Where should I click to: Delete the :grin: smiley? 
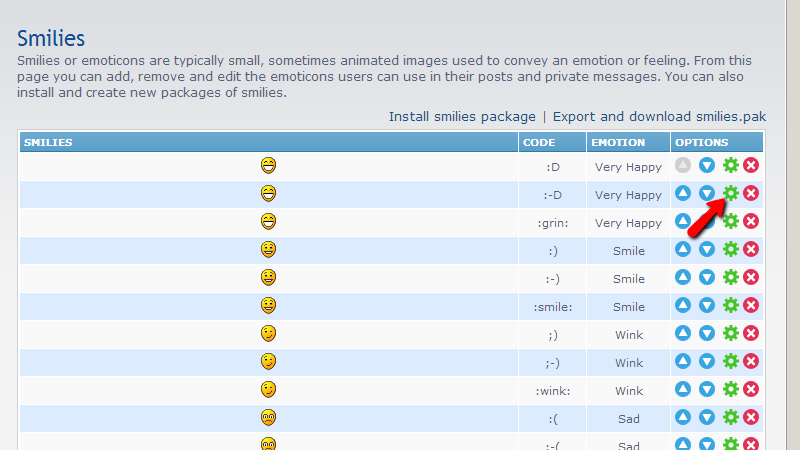[751, 221]
